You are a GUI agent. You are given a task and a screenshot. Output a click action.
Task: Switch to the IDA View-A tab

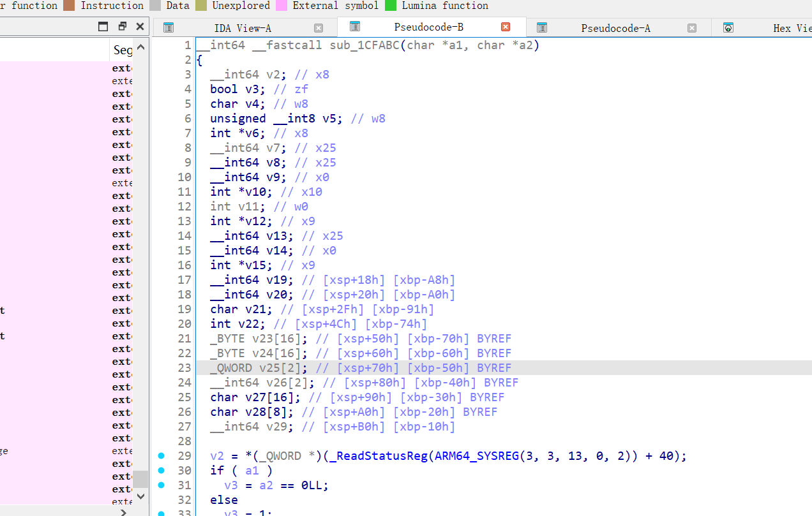pyautogui.click(x=243, y=28)
